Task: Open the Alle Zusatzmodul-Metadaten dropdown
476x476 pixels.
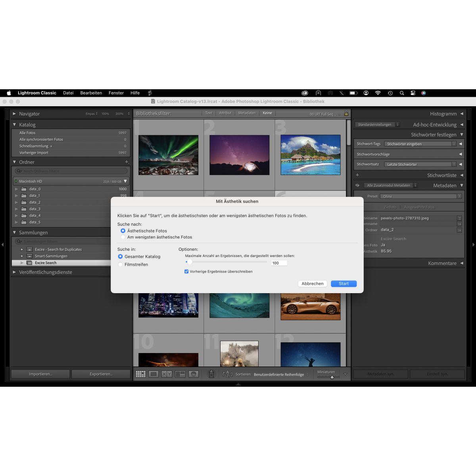Action: click(x=391, y=185)
